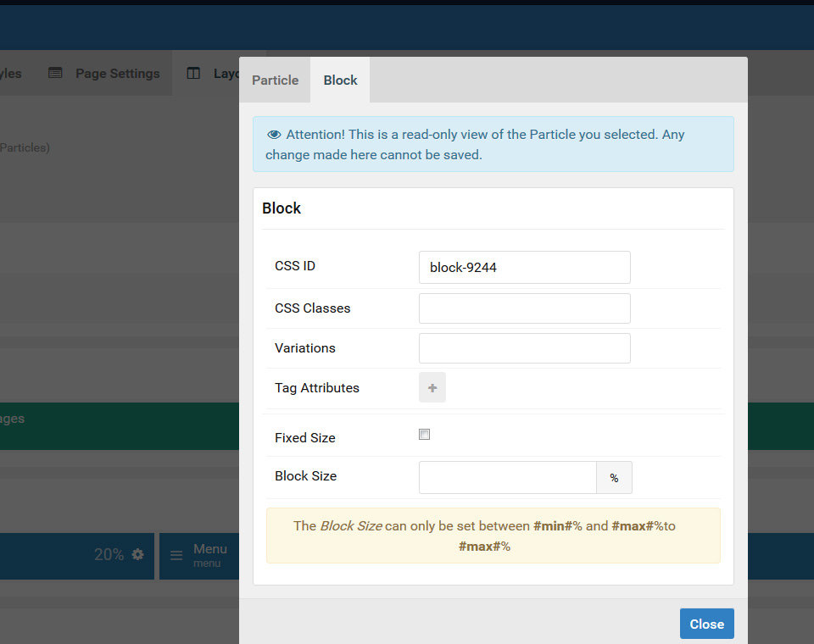Switch to the Particle tab
Viewport: 814px width, 644px height.
275,80
